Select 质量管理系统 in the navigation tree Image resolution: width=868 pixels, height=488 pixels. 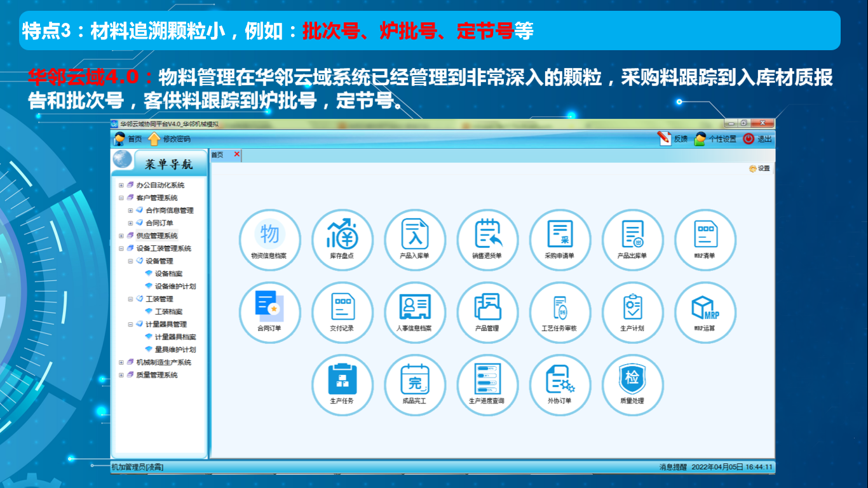click(157, 375)
